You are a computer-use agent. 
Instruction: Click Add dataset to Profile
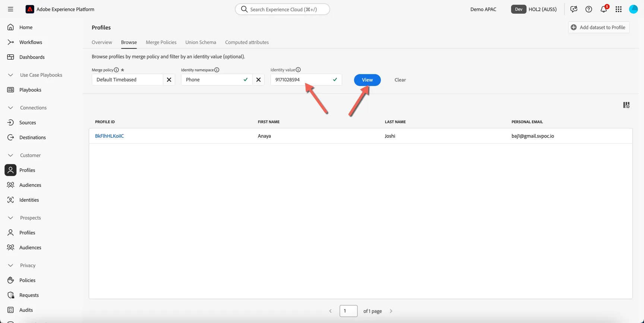(x=599, y=27)
